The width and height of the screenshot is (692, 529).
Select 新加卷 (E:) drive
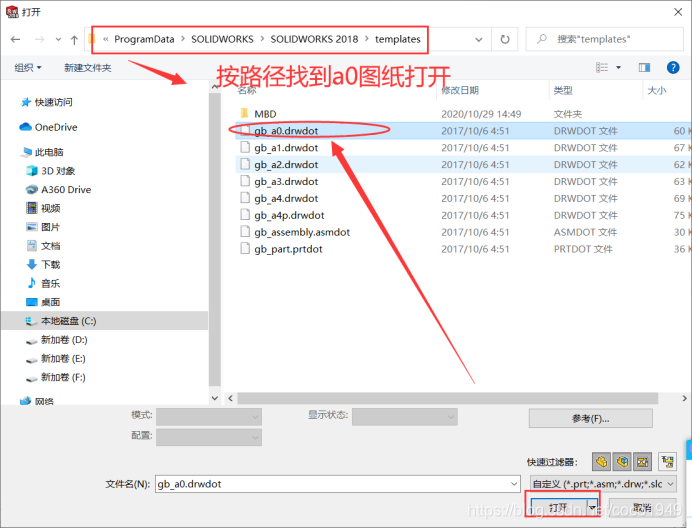(x=63, y=358)
